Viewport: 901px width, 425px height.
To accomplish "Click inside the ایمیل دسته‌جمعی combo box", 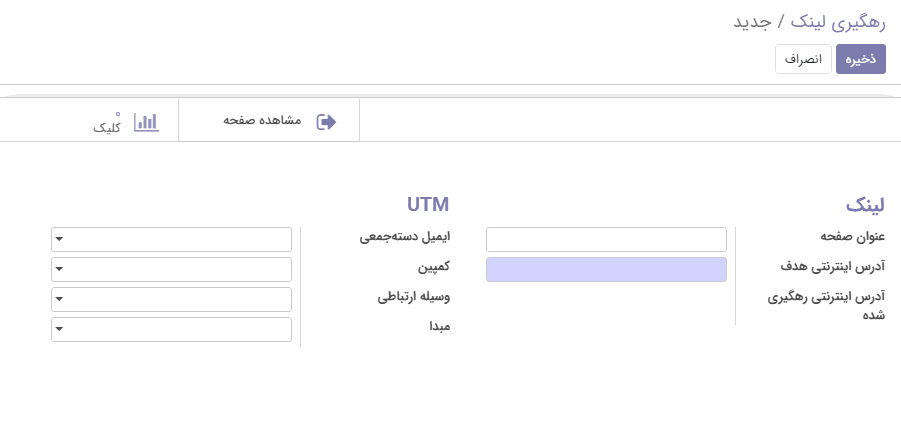I will coord(171,239).
